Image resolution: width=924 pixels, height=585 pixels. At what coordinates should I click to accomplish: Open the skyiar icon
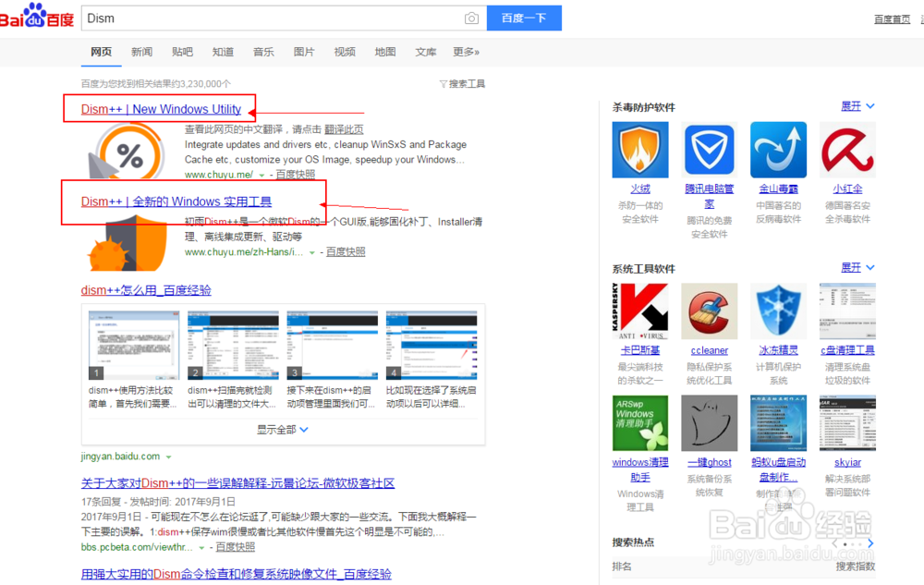click(847, 423)
